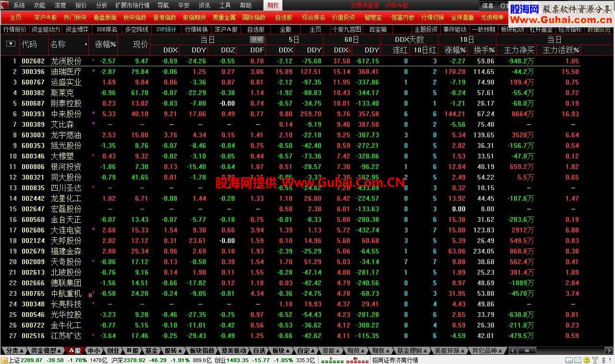615x364 pixels.
Task: Expand the 股转 bottom tab menu
Action: coord(173,351)
